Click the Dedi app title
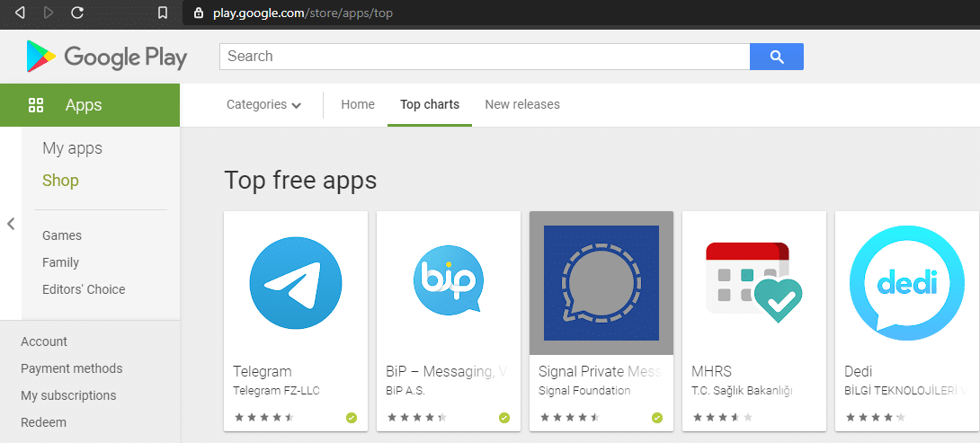The width and height of the screenshot is (980, 443). click(x=858, y=372)
